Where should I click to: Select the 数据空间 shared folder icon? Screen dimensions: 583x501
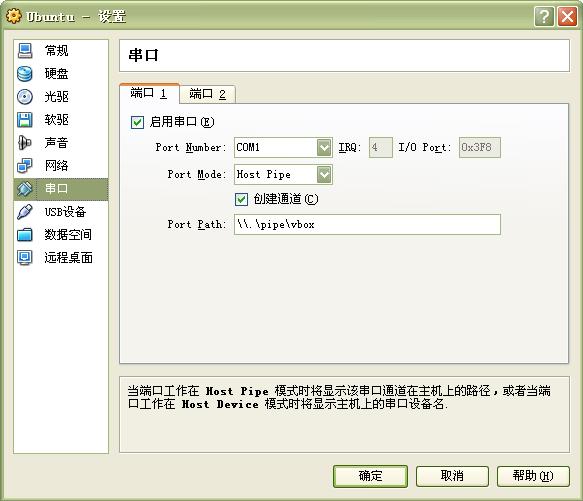[25, 235]
